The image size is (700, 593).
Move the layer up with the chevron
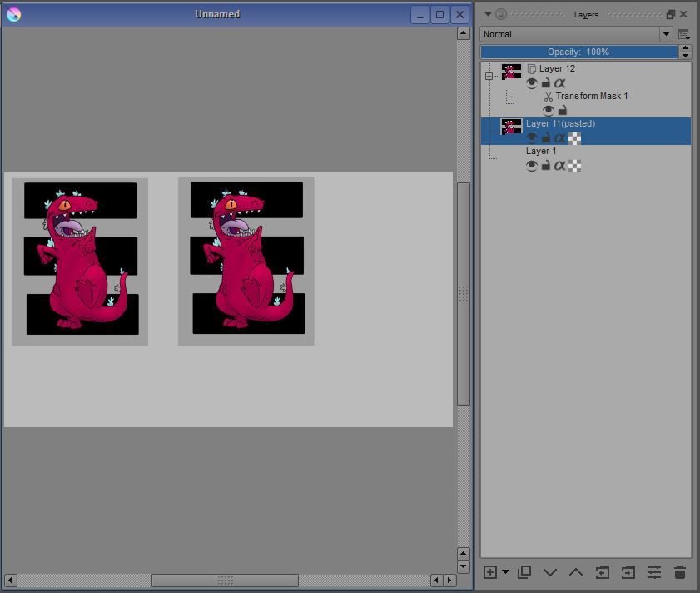pos(576,572)
